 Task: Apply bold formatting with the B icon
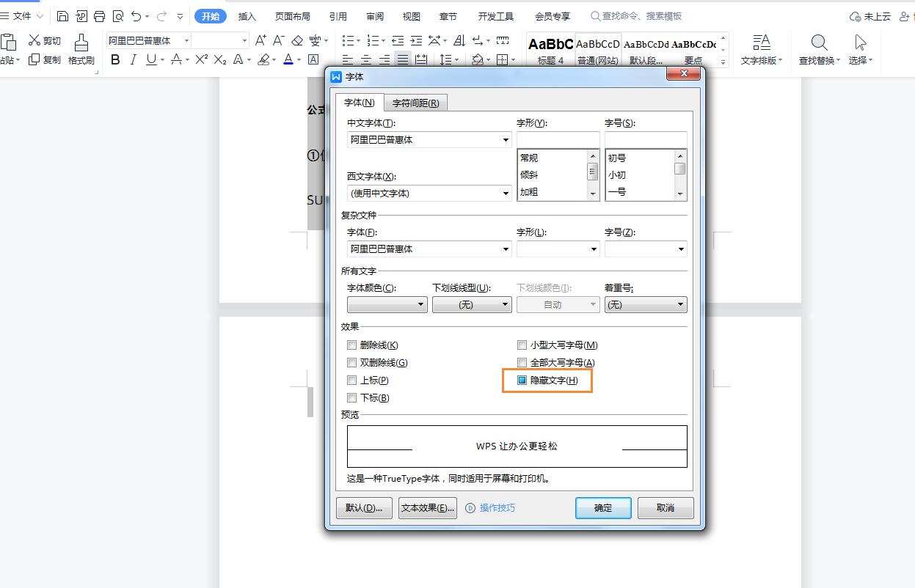(x=114, y=60)
